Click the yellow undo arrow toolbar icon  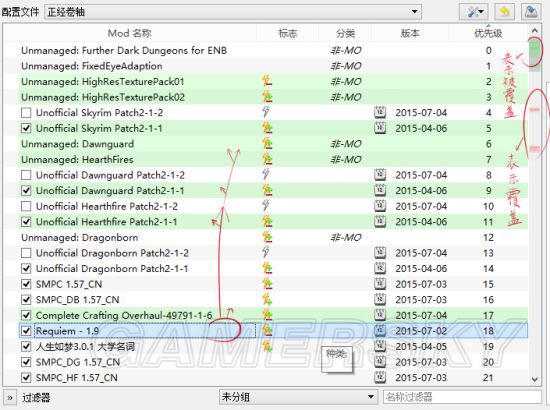pyautogui.click(x=504, y=12)
